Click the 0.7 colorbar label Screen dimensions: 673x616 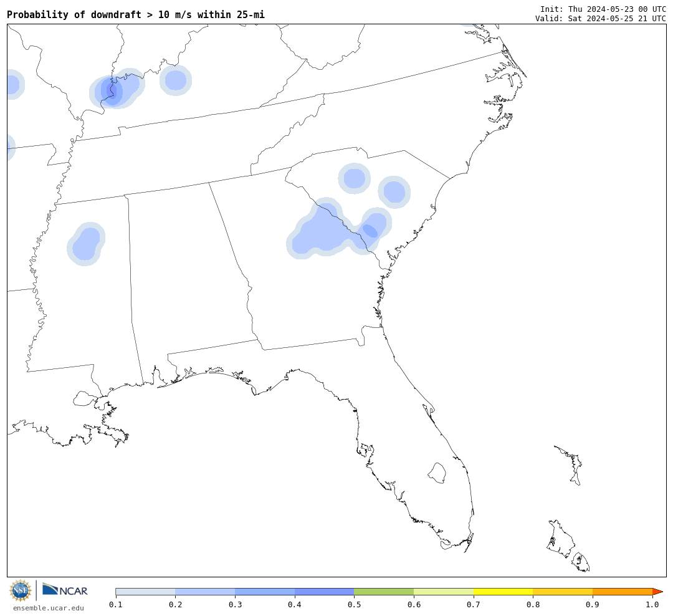(474, 605)
